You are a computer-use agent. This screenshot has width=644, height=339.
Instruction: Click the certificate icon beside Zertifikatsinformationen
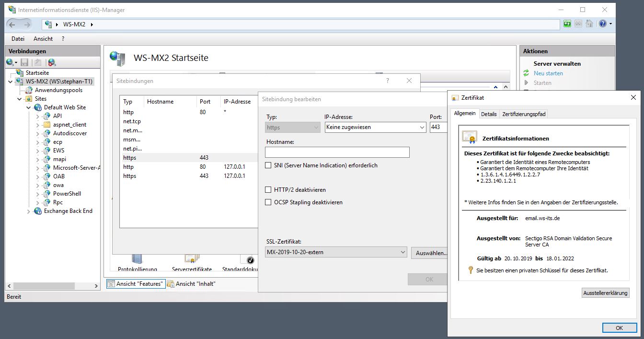(x=470, y=138)
